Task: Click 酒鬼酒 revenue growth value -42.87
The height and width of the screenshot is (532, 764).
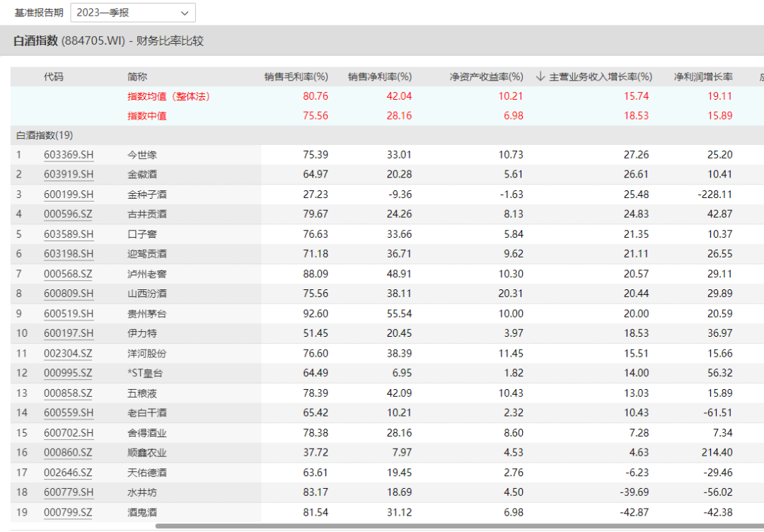Action: [x=635, y=512]
